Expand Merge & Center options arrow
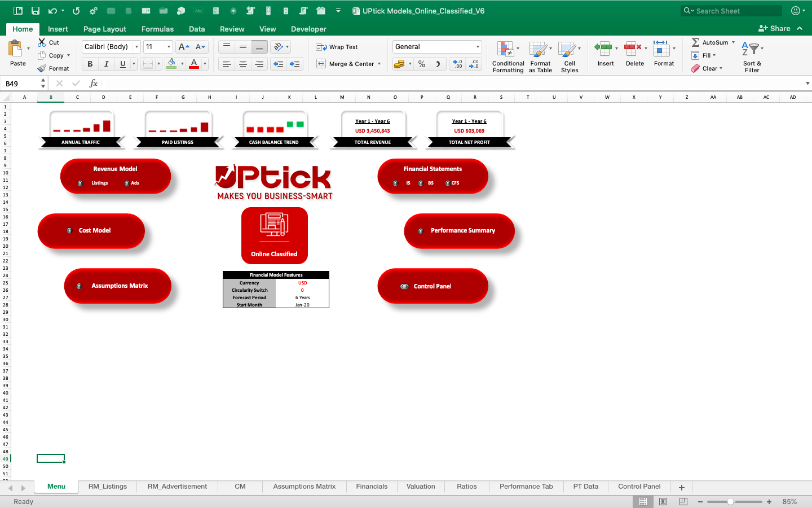 click(379, 64)
